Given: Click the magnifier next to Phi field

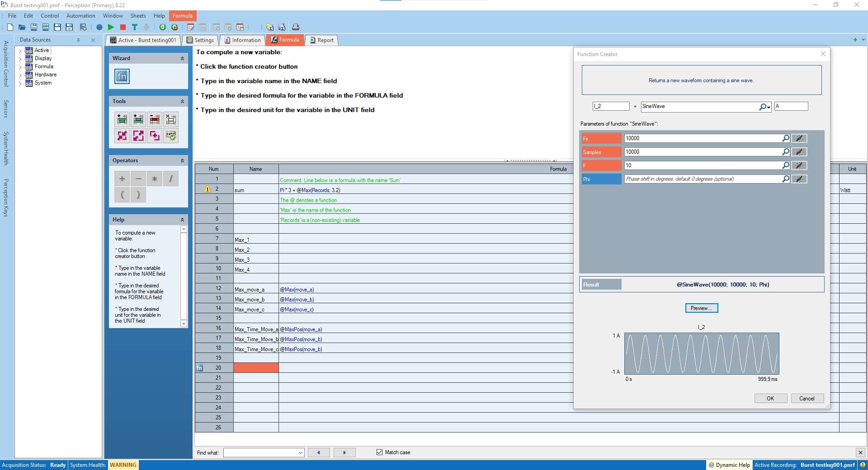Looking at the screenshot, I should pos(786,179).
